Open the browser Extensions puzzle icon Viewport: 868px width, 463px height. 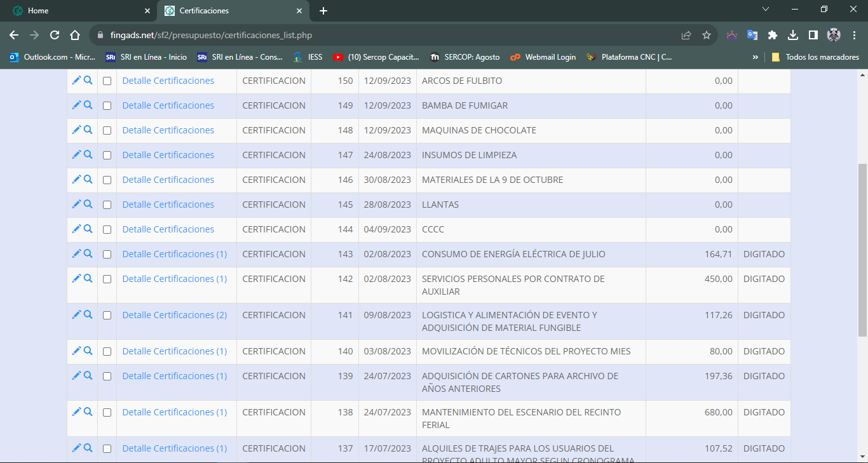[773, 35]
